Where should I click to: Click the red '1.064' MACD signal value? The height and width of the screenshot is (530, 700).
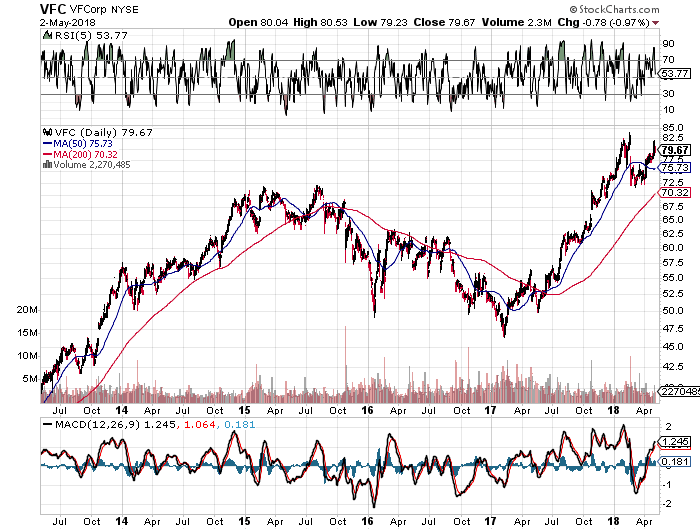tap(200, 425)
